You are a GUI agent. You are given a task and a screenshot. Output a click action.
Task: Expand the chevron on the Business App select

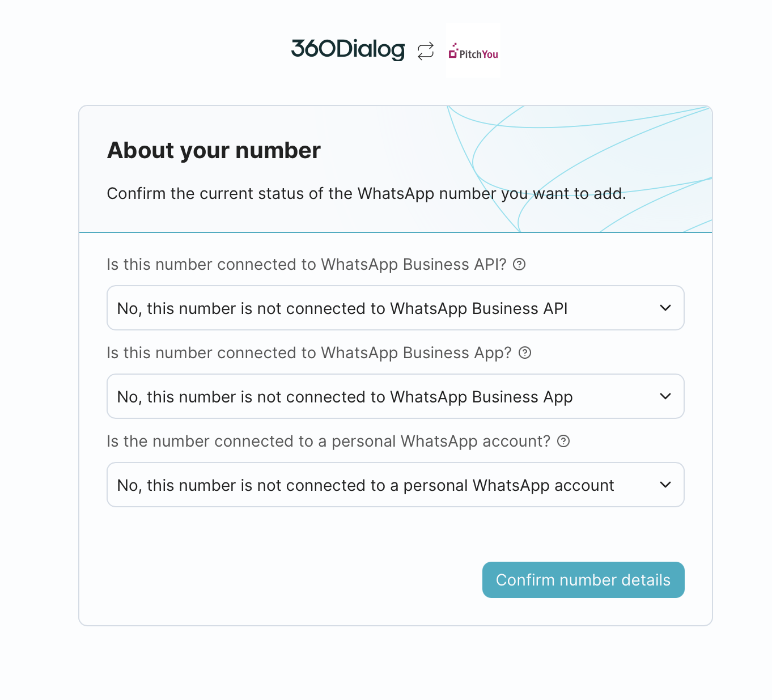tap(665, 396)
